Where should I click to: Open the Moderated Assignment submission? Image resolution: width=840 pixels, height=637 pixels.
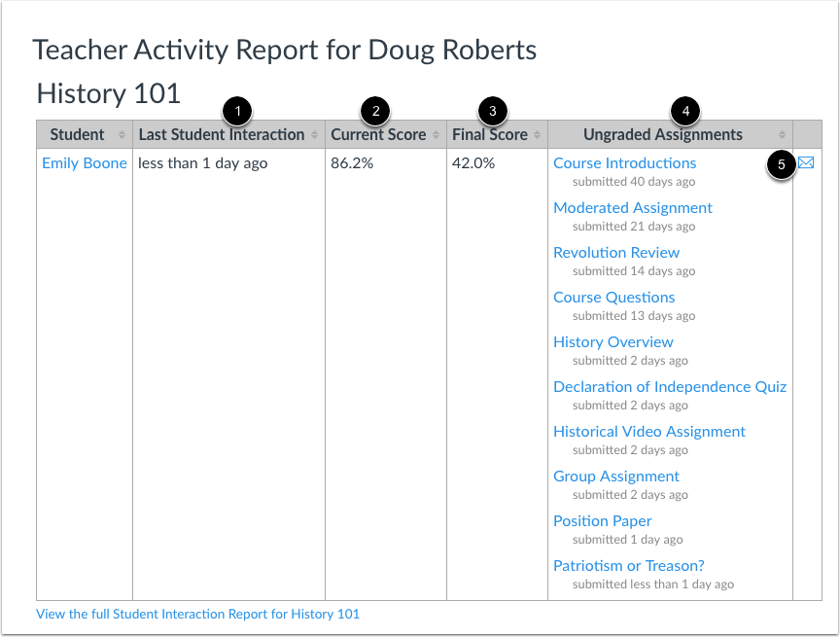click(x=632, y=207)
